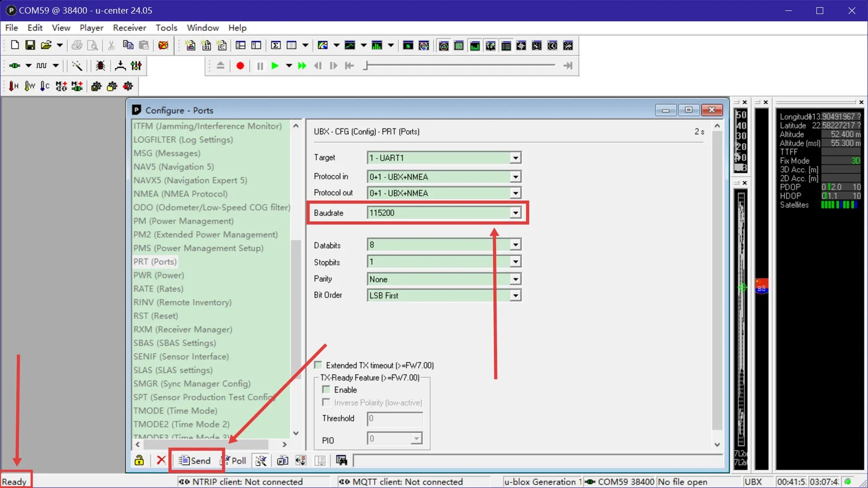Check the TX-Ready Enable checkbox

click(326, 389)
